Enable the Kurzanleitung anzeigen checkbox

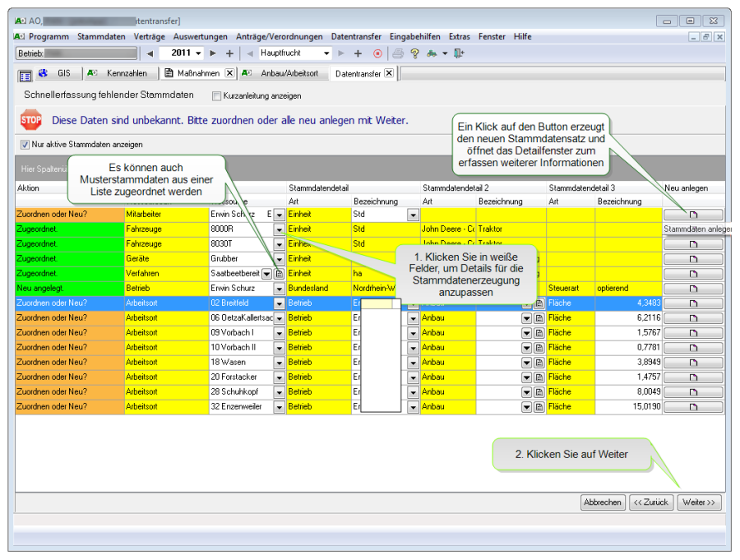click(216, 96)
